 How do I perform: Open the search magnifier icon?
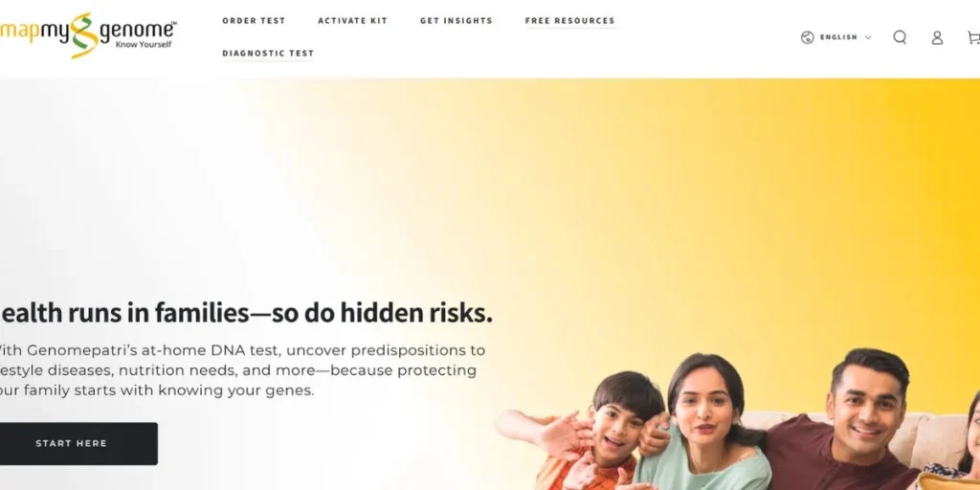tap(900, 37)
